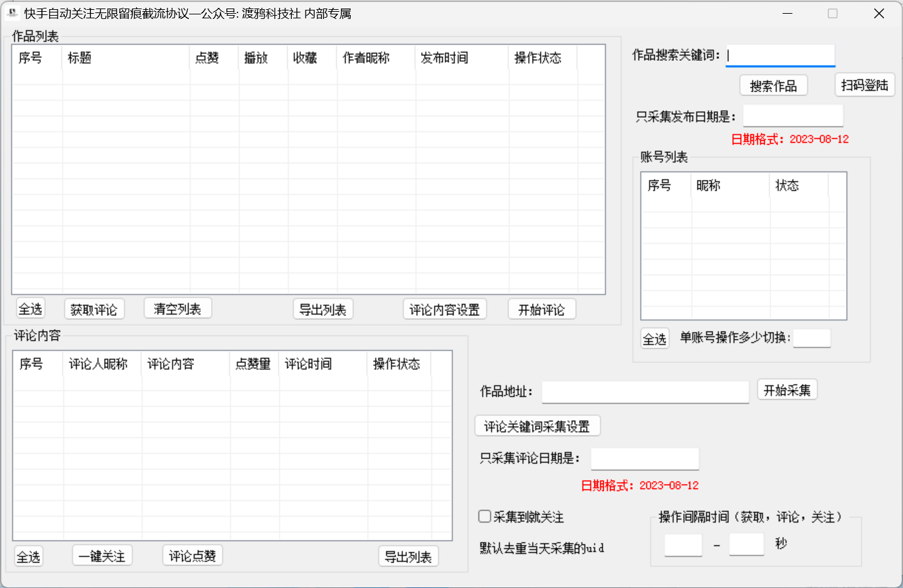Click the 作品地址 input field
This screenshot has height=588, width=903.
pos(645,392)
